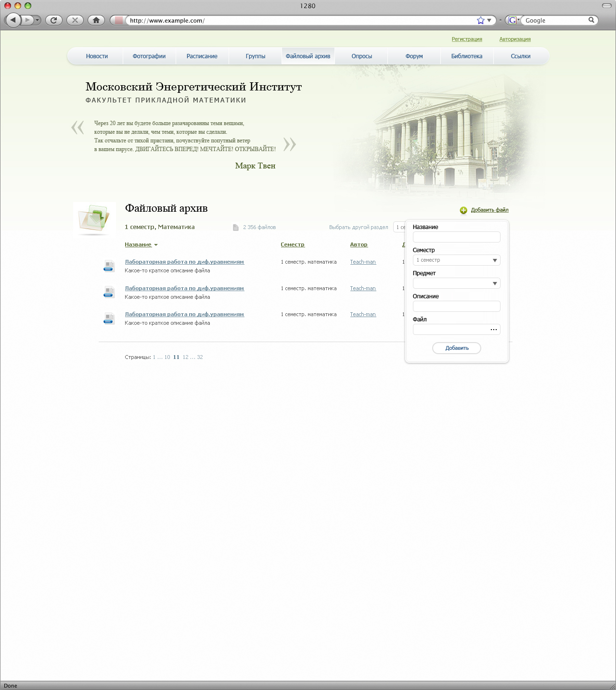
Task: Select the Группы tab
Action: coord(256,56)
